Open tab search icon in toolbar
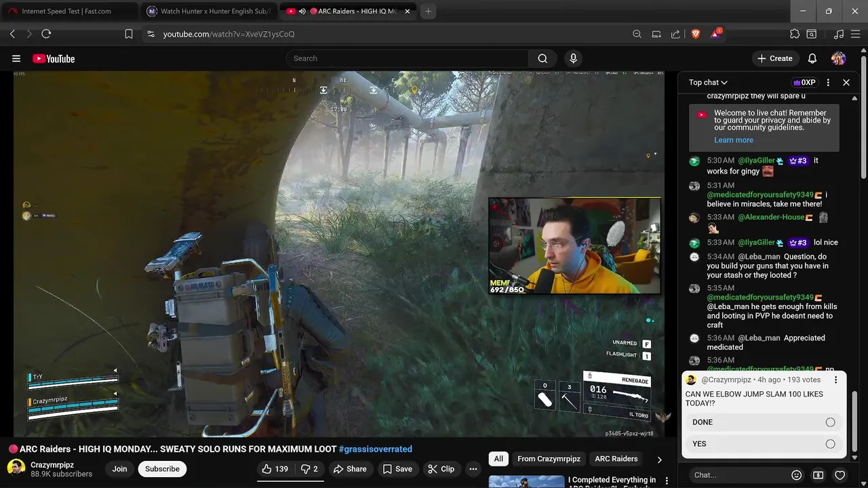Screen dimensions: 868x488 point(811,34)
